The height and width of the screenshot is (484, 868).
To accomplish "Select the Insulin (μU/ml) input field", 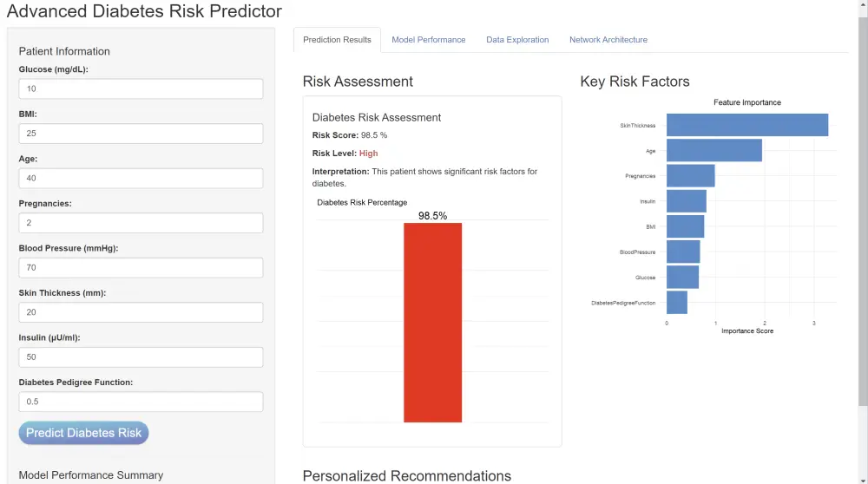I will (141, 356).
